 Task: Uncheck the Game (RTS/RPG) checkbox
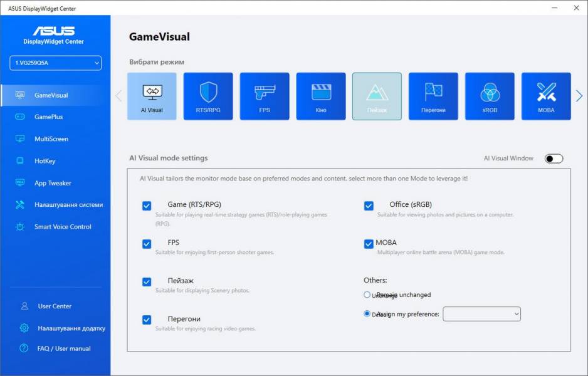147,206
